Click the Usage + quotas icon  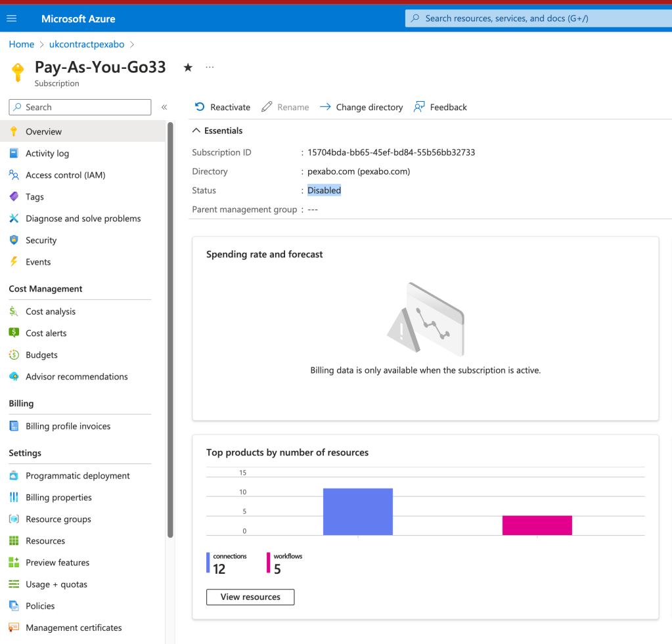(14, 584)
